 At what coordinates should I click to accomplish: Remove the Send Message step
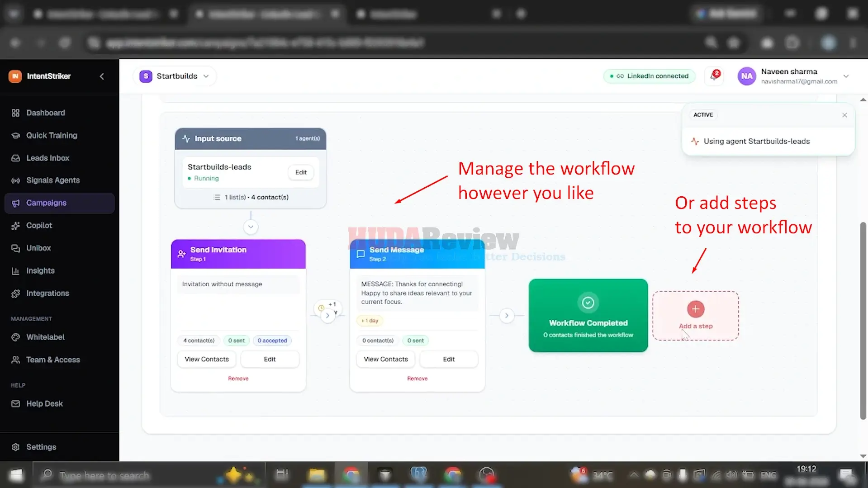417,379
